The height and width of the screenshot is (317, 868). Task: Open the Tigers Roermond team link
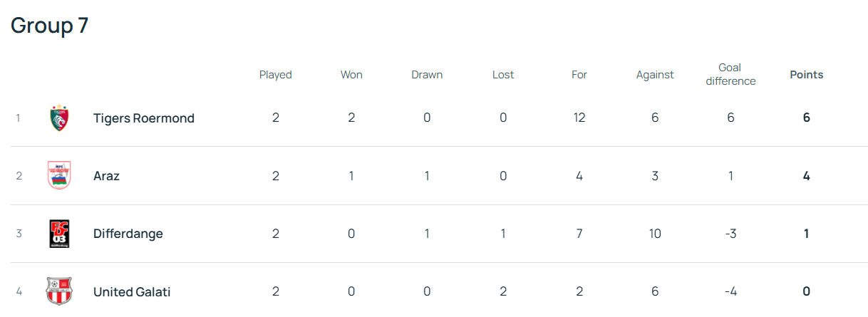(143, 118)
